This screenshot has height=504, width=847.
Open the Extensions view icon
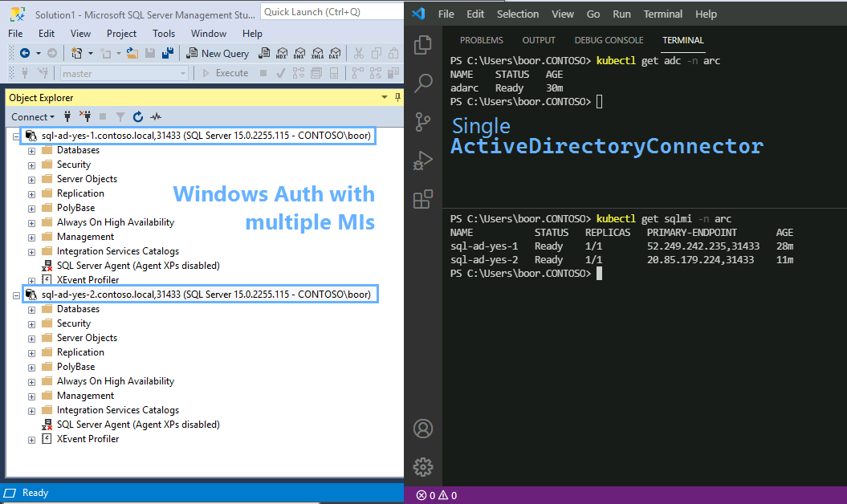click(423, 199)
